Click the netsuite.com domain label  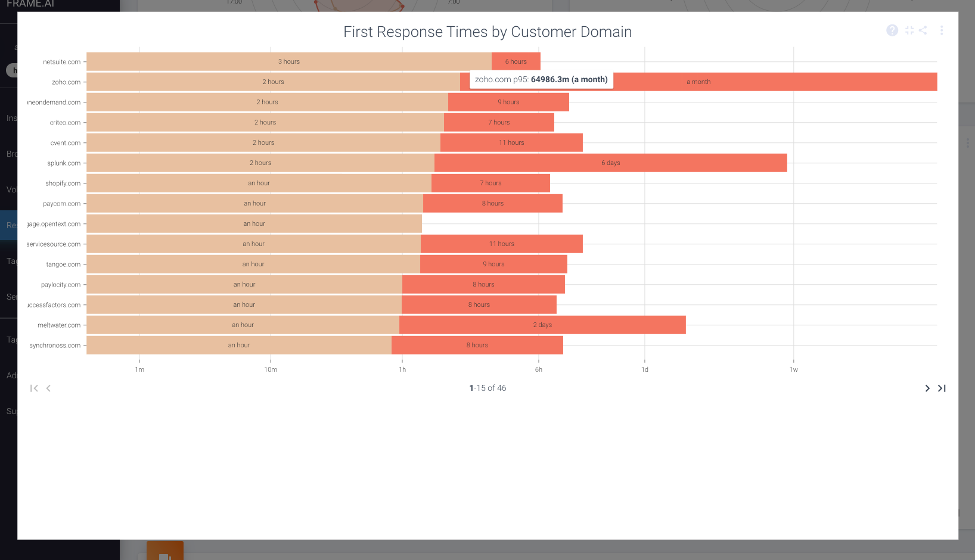pos(61,62)
